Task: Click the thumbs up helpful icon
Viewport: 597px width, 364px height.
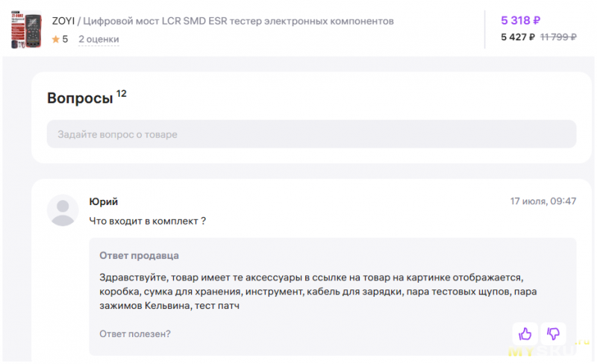Action: (x=525, y=333)
